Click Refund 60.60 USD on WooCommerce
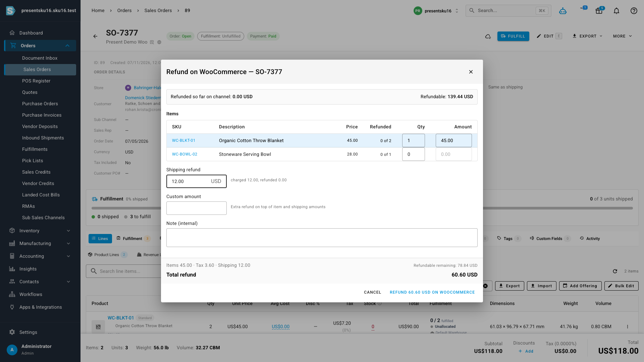 (432, 292)
